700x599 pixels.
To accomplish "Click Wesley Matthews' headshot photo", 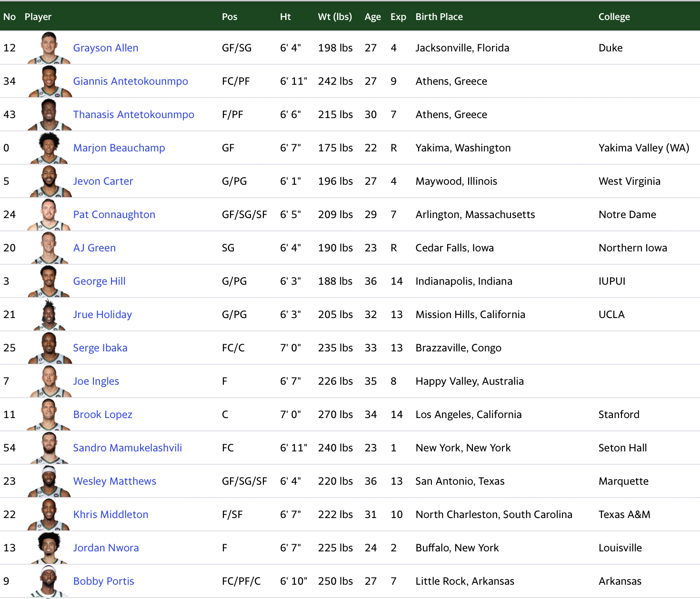I will coord(49,481).
